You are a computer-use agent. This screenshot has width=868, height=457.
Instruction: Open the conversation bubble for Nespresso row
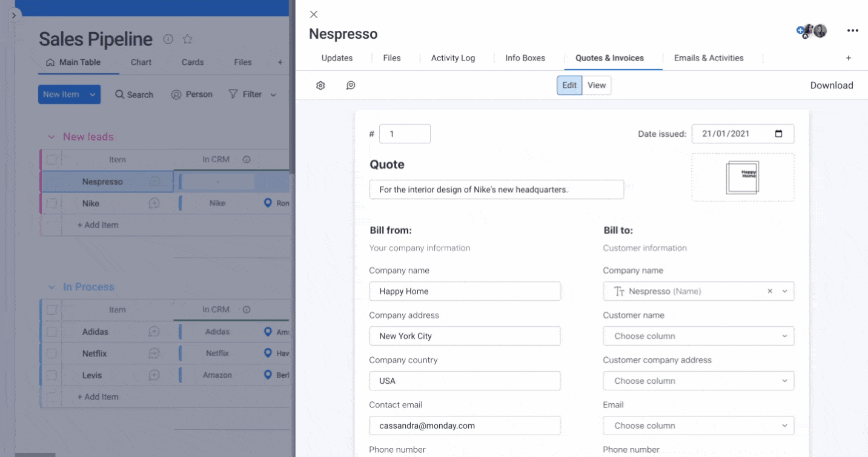tap(154, 182)
